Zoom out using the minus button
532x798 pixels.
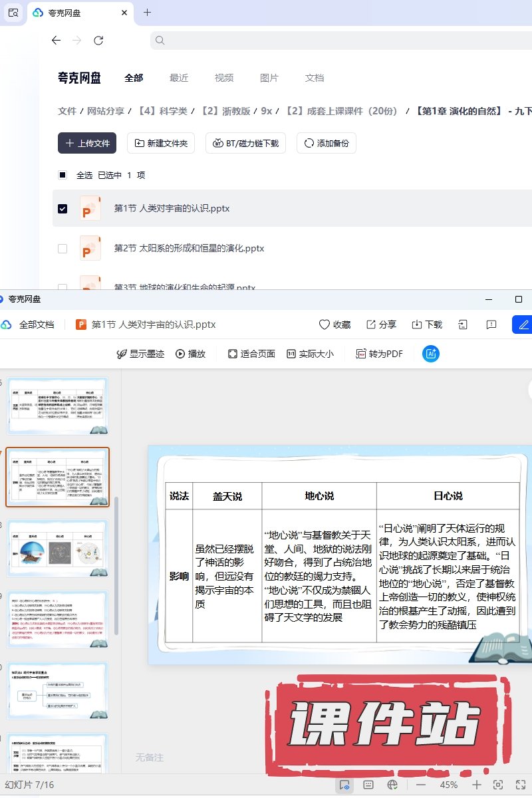point(421,785)
